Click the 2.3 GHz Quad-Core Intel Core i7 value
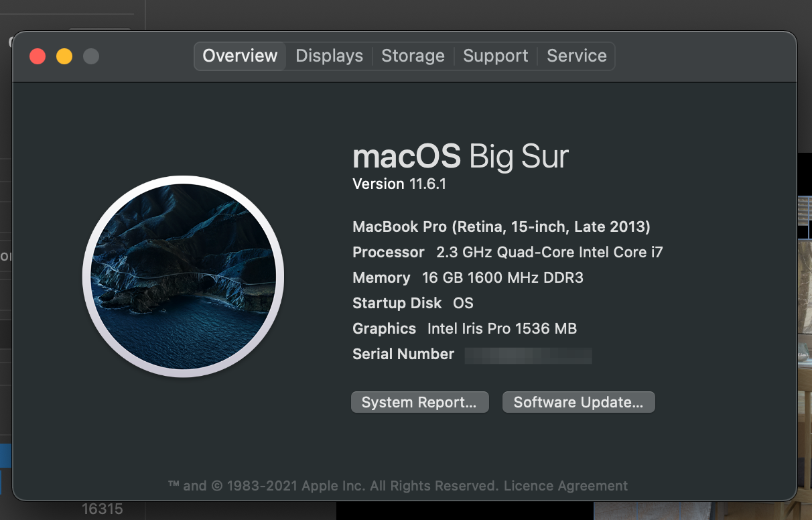This screenshot has width=812, height=520. coord(549,253)
